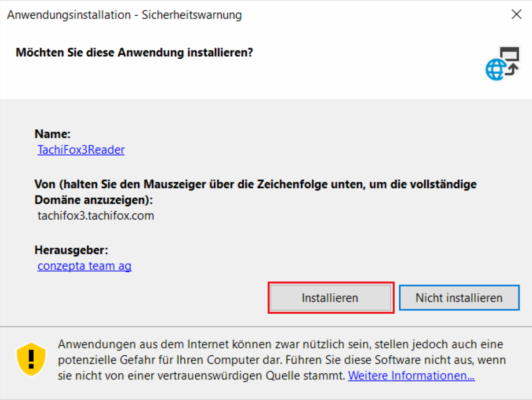This screenshot has width=532, height=400.
Task: Click the yellow warning shield icon
Action: 31,359
